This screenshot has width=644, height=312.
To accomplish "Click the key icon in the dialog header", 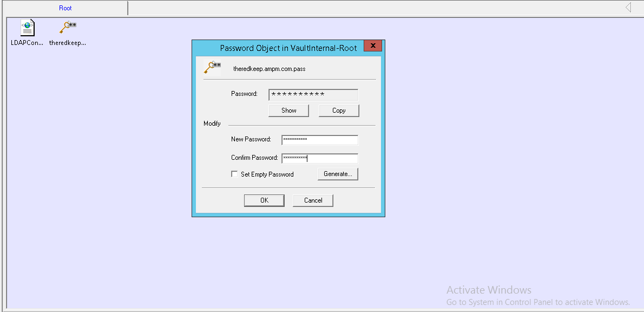I will [x=211, y=67].
